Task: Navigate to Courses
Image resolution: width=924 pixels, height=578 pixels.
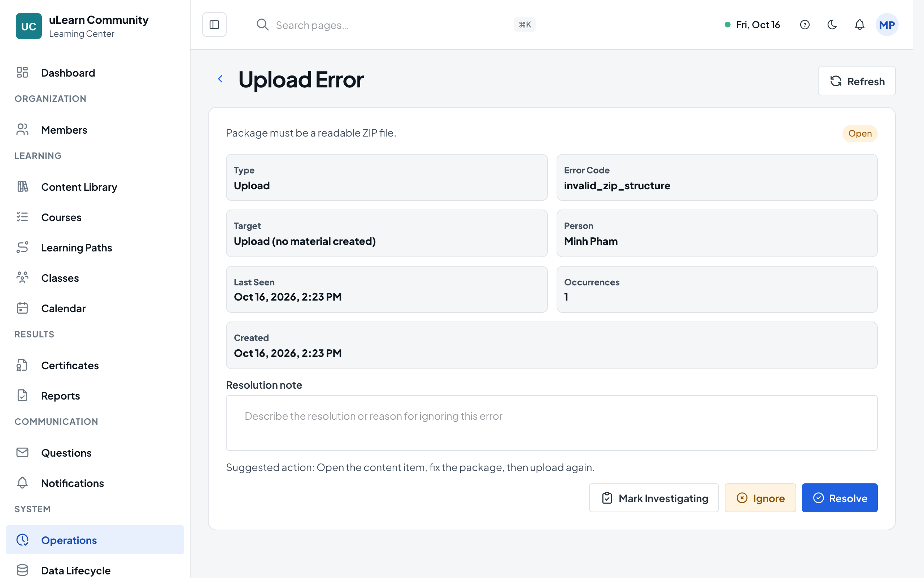Action: click(95, 217)
